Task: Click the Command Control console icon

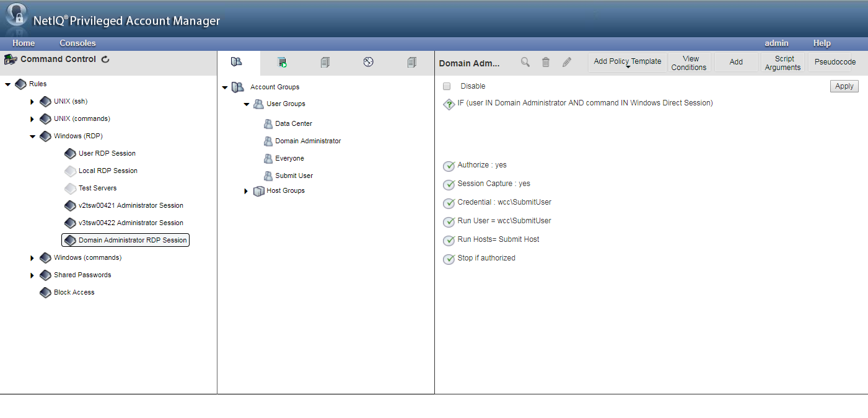Action: (10, 60)
